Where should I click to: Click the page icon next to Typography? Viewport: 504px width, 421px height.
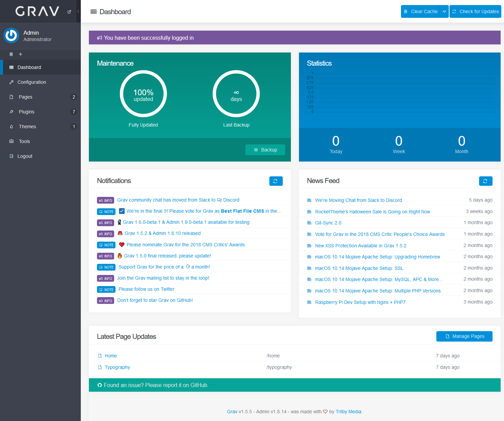pos(100,367)
